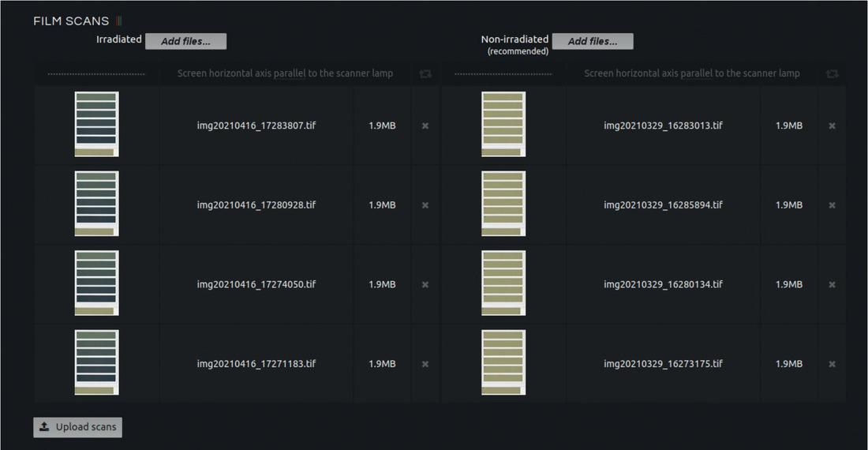Image resolution: width=868 pixels, height=450 pixels.
Task: Delete non-irradiated file img20210329_16285894.tif
Action: click(x=832, y=205)
